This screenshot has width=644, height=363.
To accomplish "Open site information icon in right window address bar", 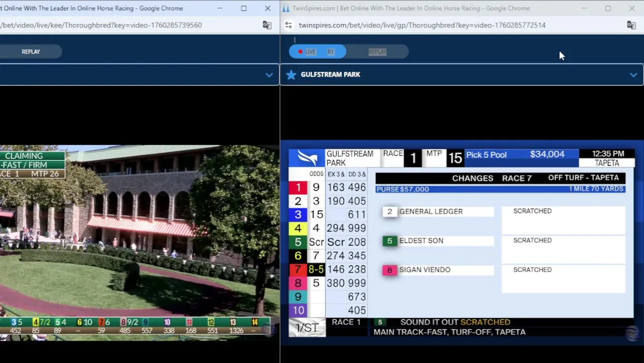I will (288, 25).
